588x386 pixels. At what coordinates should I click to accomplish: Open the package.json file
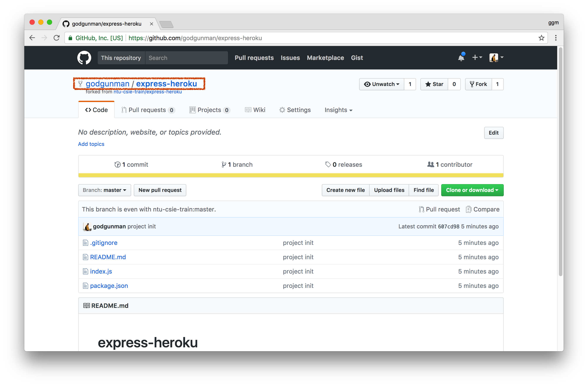[109, 286]
